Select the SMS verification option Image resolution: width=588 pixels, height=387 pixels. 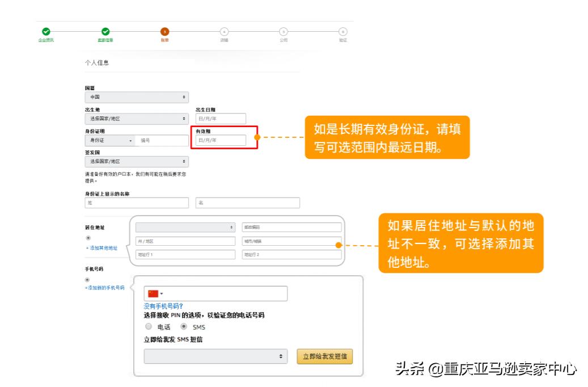coord(184,326)
